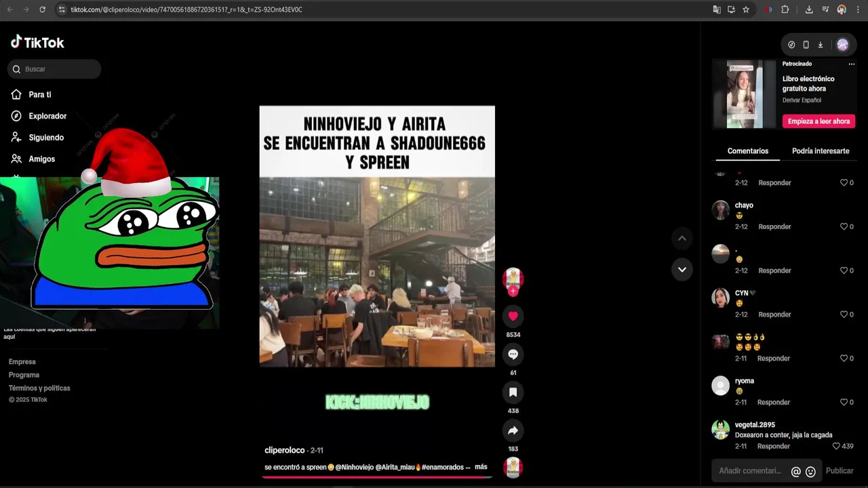Open the Chrome three-dot menu
The width and height of the screenshot is (868, 488).
(x=857, y=9)
